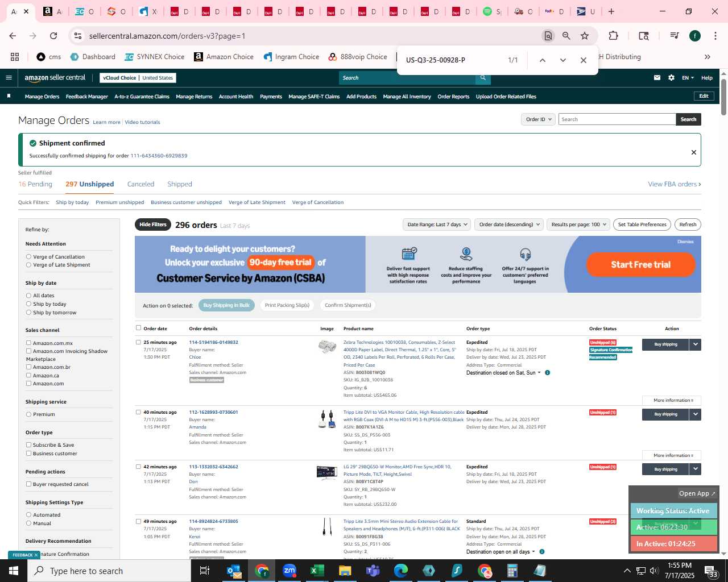Screen dimensions: 728x582
Task: Open Feedback Manager in nav menu
Action: coord(87,97)
